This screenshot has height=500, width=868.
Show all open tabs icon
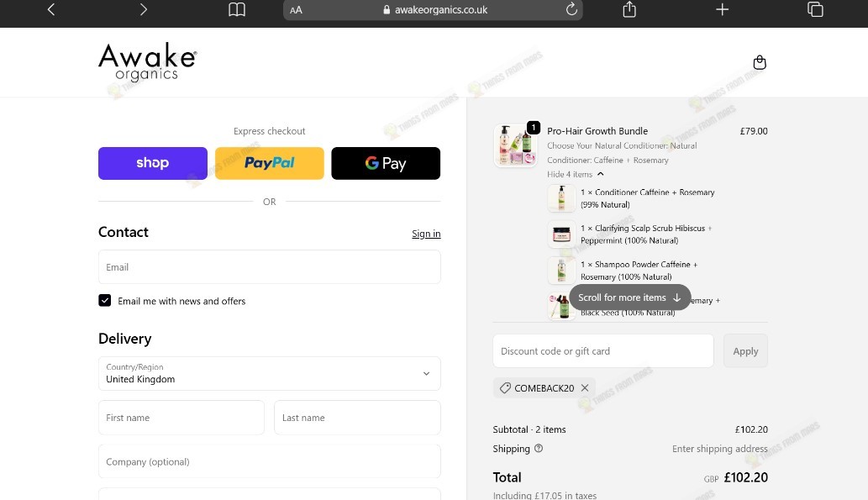815,9
